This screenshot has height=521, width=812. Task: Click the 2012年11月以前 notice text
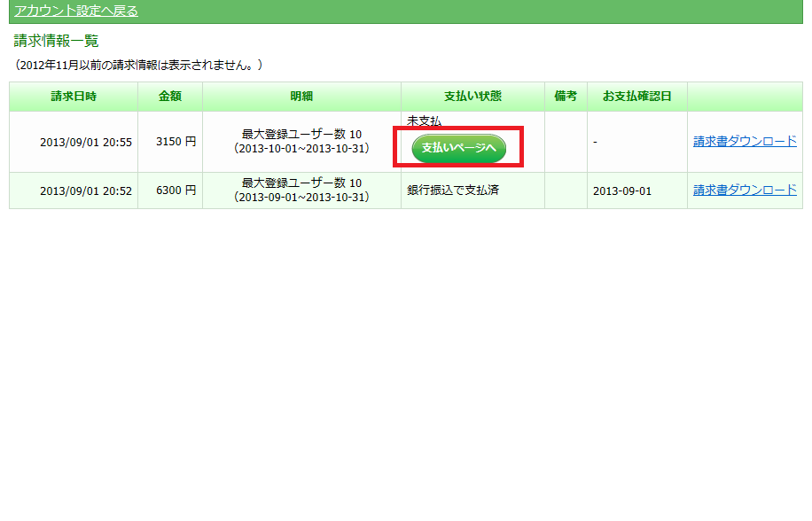139,65
